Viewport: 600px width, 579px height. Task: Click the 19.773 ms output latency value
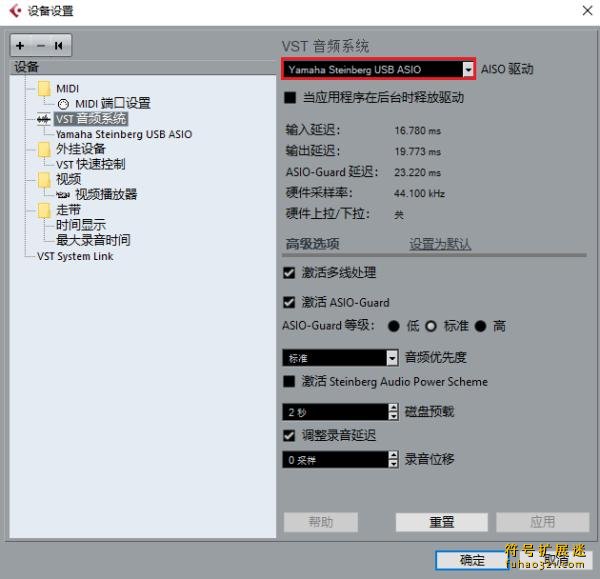pos(417,152)
